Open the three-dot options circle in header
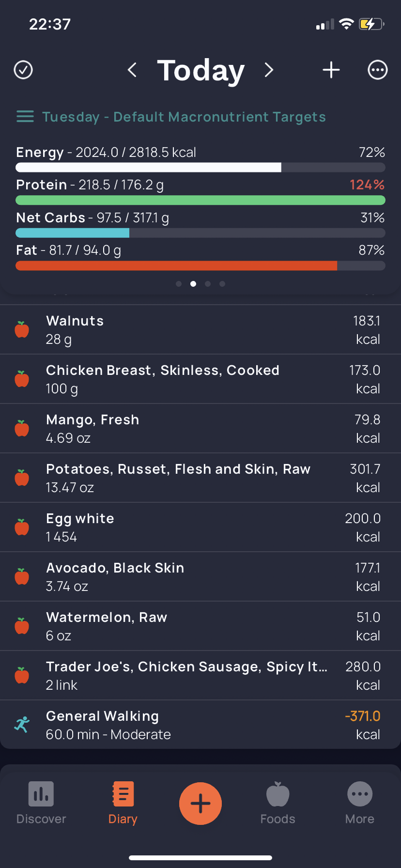This screenshot has width=401, height=868. coord(378,70)
